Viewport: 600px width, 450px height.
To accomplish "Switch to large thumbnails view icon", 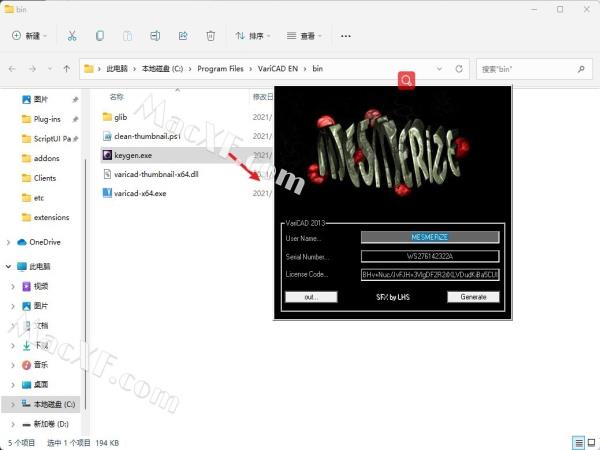I will click(x=590, y=442).
